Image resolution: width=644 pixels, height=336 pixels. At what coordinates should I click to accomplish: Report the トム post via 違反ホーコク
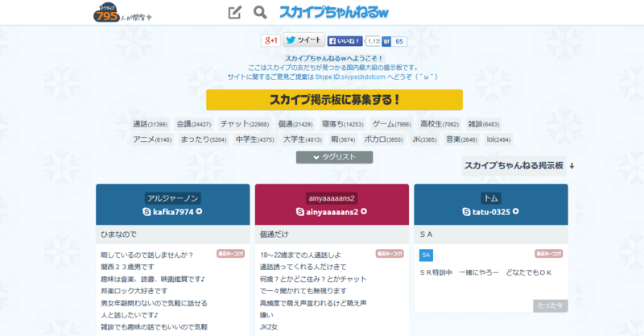[x=548, y=254]
